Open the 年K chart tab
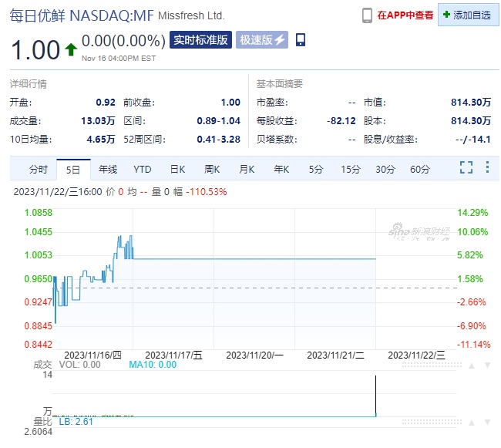Image resolution: width=501 pixels, height=448 pixels. (x=281, y=169)
